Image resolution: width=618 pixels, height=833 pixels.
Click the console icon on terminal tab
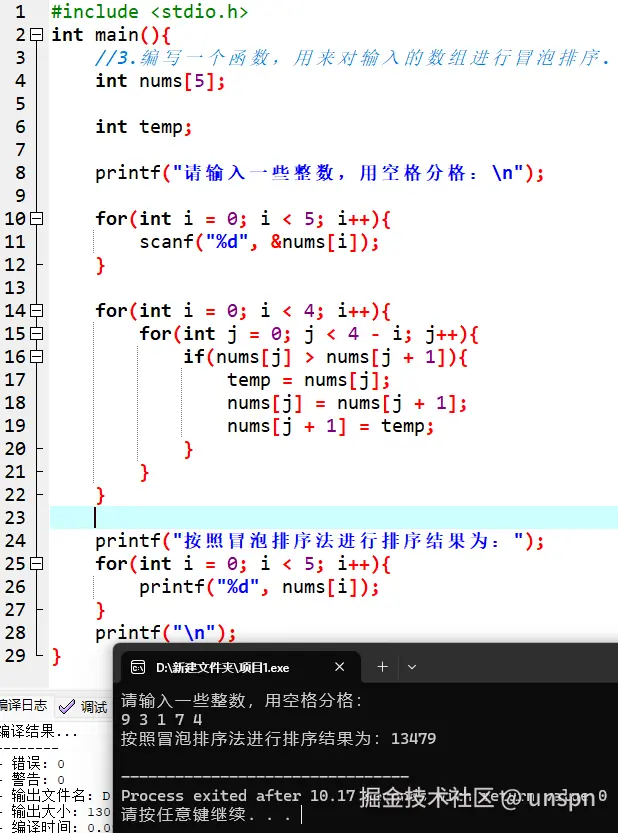point(138,667)
